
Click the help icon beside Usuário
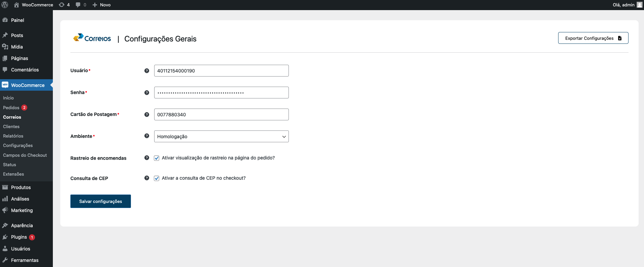pos(147,71)
